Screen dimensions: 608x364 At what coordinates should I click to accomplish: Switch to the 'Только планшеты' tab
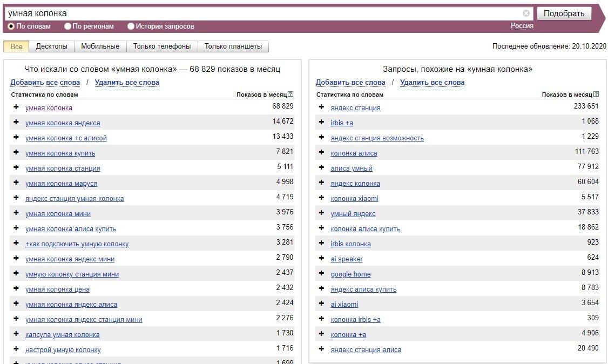[x=233, y=46]
